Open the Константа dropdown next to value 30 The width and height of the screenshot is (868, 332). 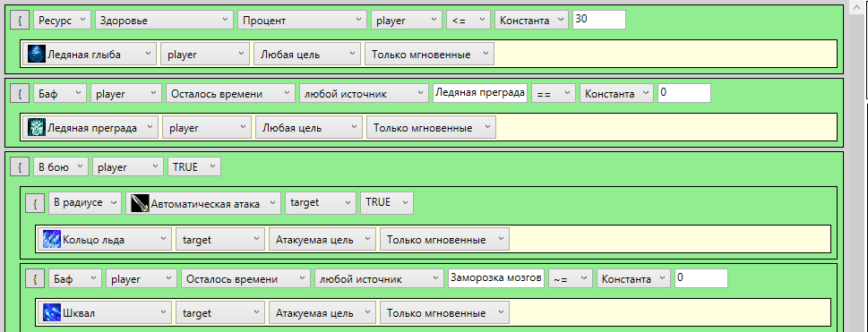531,20
